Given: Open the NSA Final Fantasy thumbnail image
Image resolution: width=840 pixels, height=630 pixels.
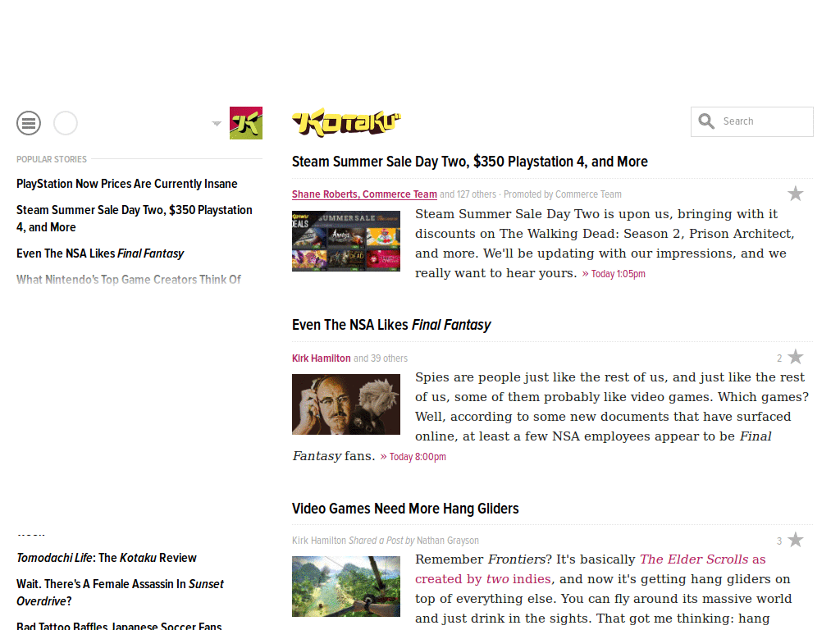Looking at the screenshot, I should tap(346, 404).
